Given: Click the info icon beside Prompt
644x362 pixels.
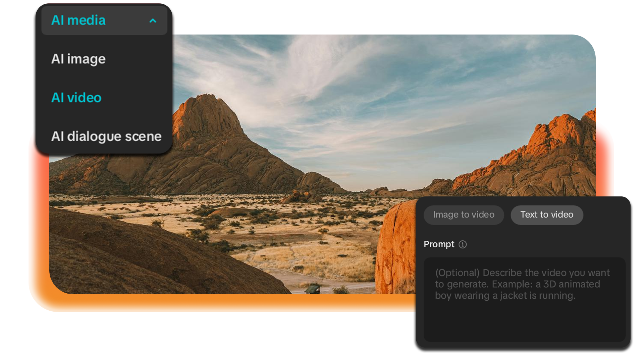Looking at the screenshot, I should tap(463, 244).
